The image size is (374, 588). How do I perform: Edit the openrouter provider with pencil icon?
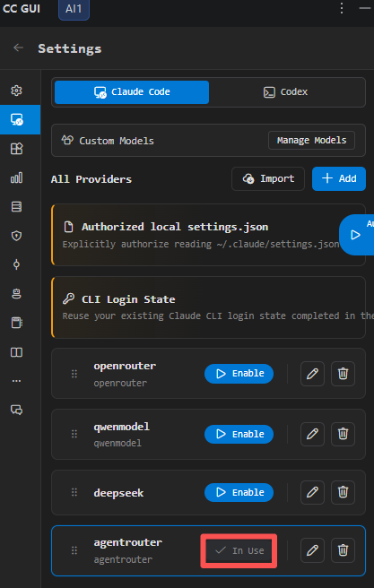[312, 374]
